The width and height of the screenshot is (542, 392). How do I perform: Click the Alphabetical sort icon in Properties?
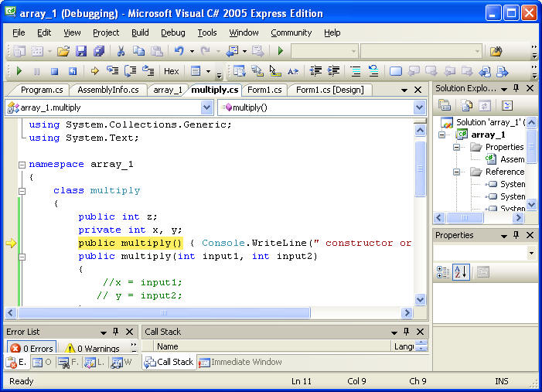(462, 271)
